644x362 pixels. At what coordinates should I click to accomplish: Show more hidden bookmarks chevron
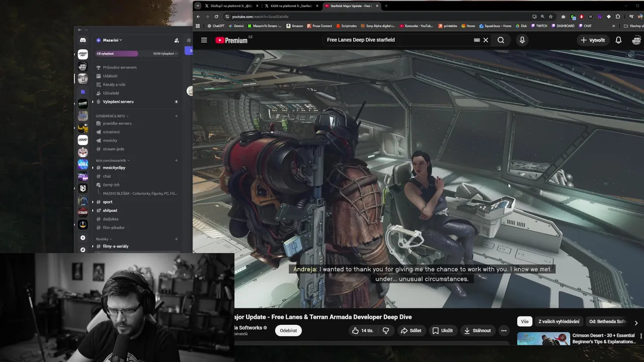pos(613,26)
